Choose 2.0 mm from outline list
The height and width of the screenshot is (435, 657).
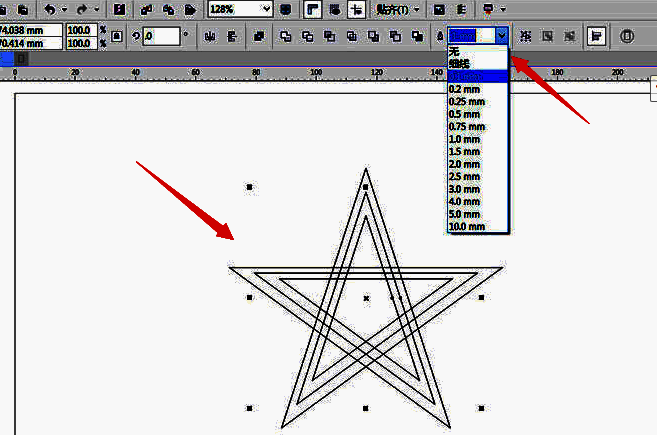coord(465,164)
